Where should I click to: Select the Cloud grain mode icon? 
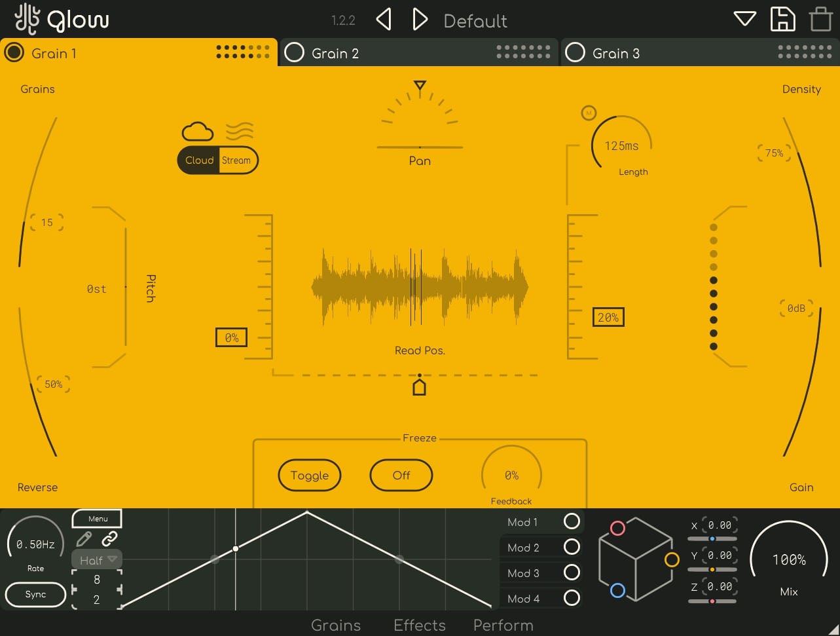click(x=198, y=131)
